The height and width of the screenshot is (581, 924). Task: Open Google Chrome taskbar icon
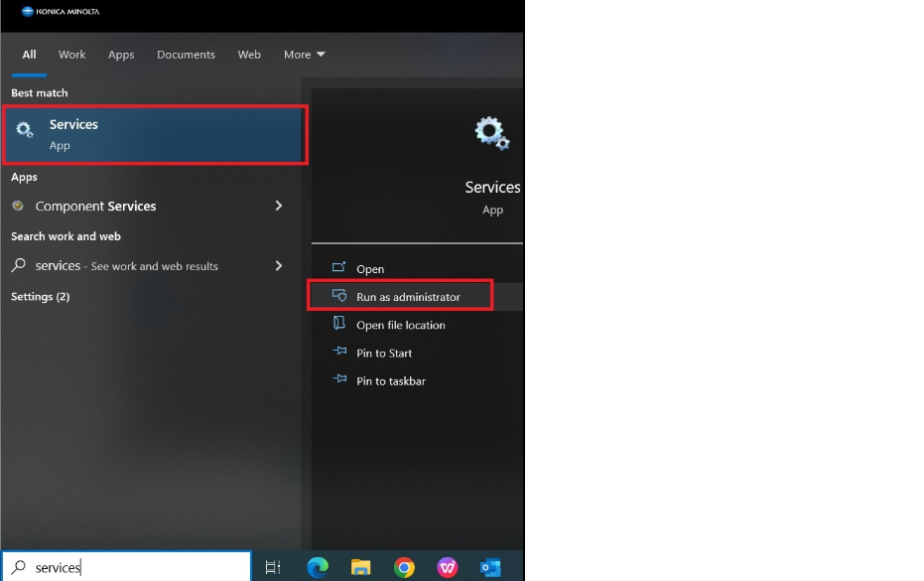(x=404, y=567)
